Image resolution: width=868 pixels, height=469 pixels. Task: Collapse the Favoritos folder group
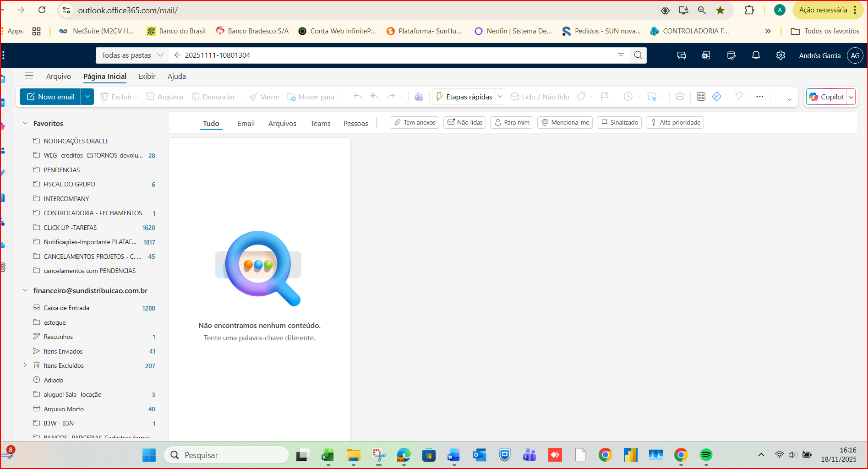point(25,124)
